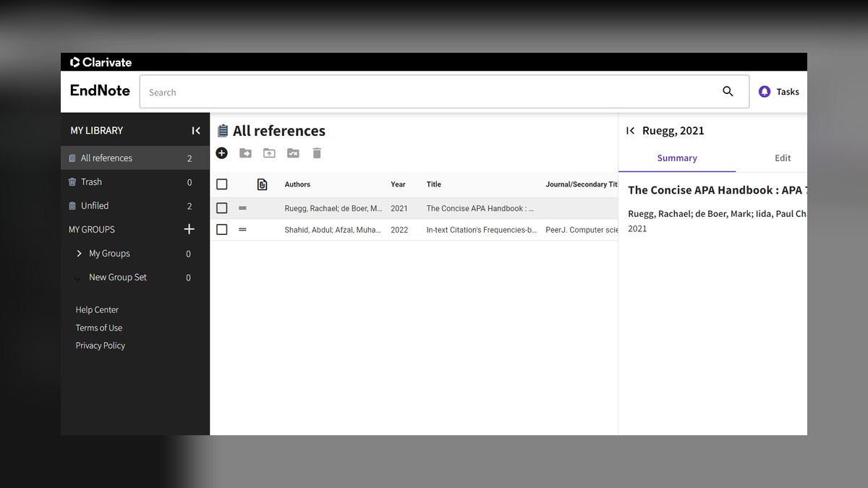Click the trash delete toolbar icon
The image size is (868, 488).
[317, 153]
